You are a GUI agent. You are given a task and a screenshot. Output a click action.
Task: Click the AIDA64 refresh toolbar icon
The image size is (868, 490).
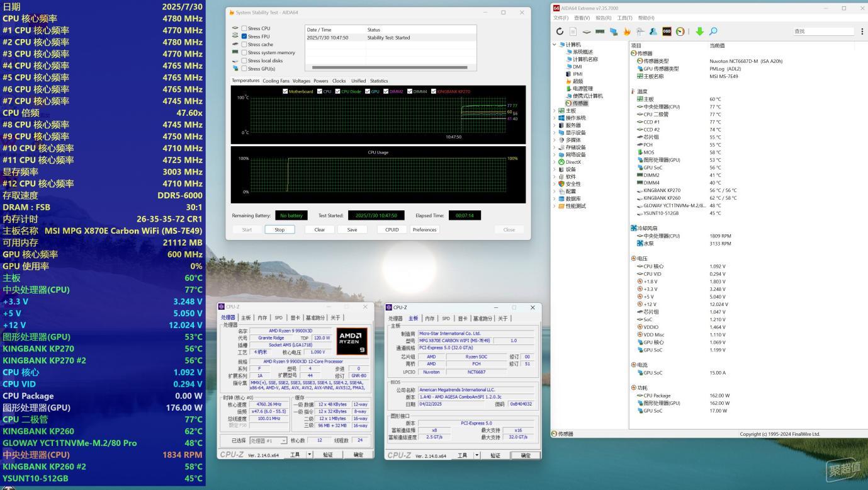point(560,31)
